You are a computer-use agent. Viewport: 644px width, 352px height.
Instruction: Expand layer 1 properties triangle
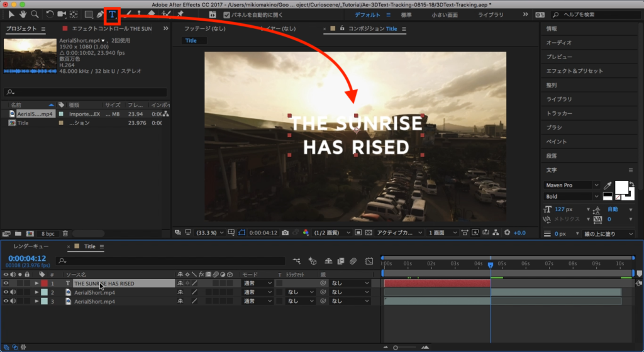tap(36, 283)
